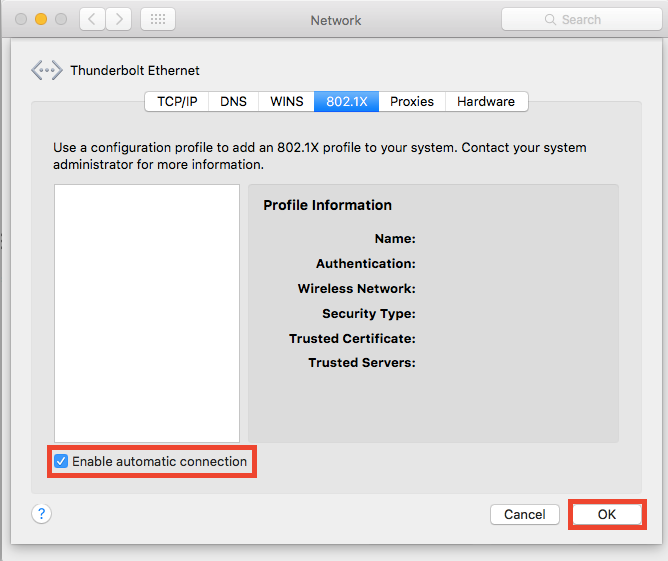Minimize the window using the yellow button

point(41,19)
